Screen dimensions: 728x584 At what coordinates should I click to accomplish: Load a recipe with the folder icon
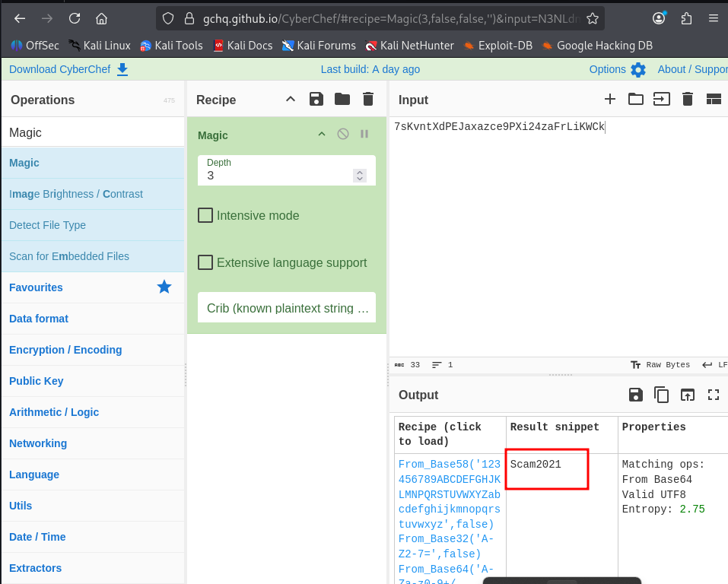click(342, 99)
